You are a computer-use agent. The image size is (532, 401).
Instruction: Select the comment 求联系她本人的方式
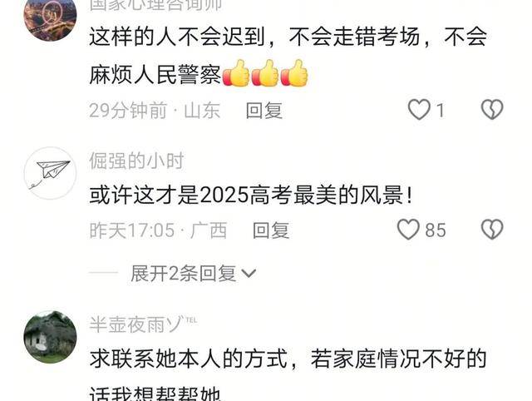tap(189, 359)
